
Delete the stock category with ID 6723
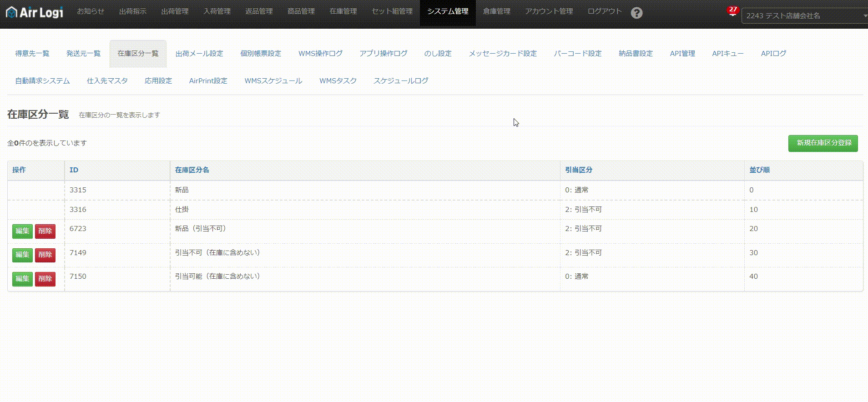click(x=45, y=231)
